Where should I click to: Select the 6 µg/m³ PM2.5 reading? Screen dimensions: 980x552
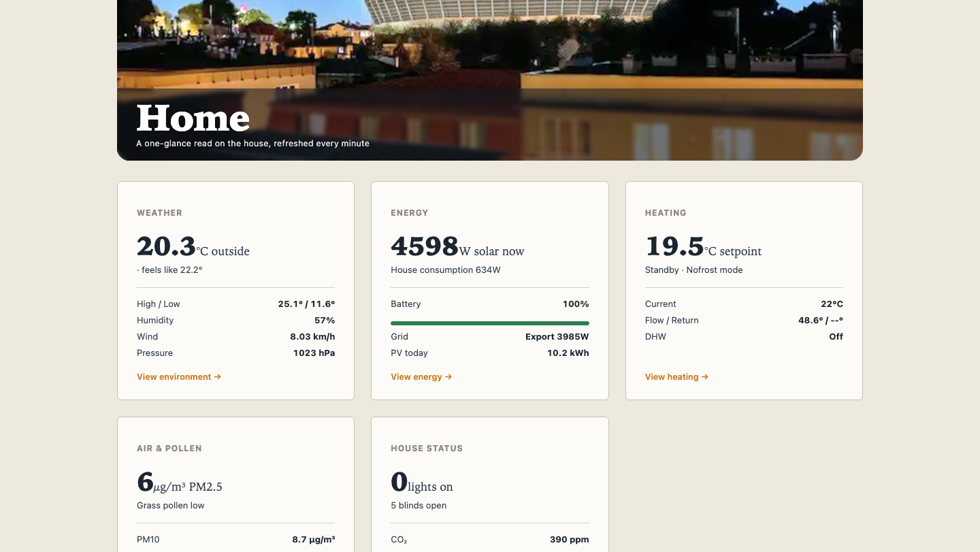pos(180,482)
